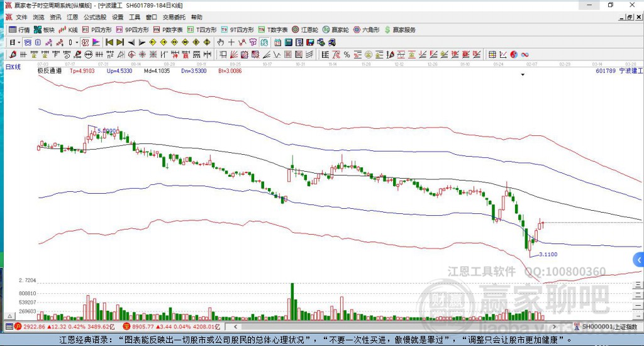This screenshot has width=644, height=346.
Task: Click the yellow and red grid table icon
Action: [492, 55]
